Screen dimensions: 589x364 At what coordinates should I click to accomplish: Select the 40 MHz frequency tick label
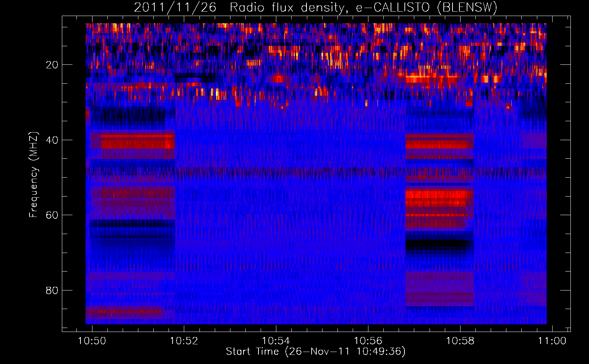(x=52, y=140)
